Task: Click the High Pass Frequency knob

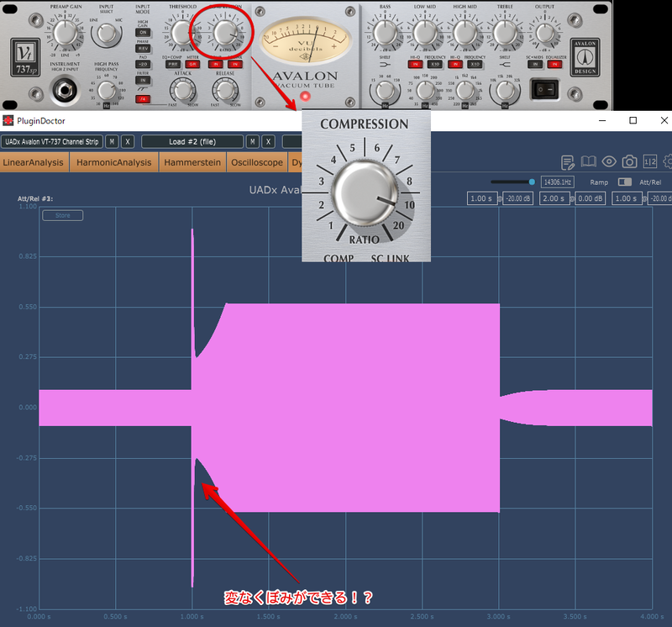Action: pos(107,91)
